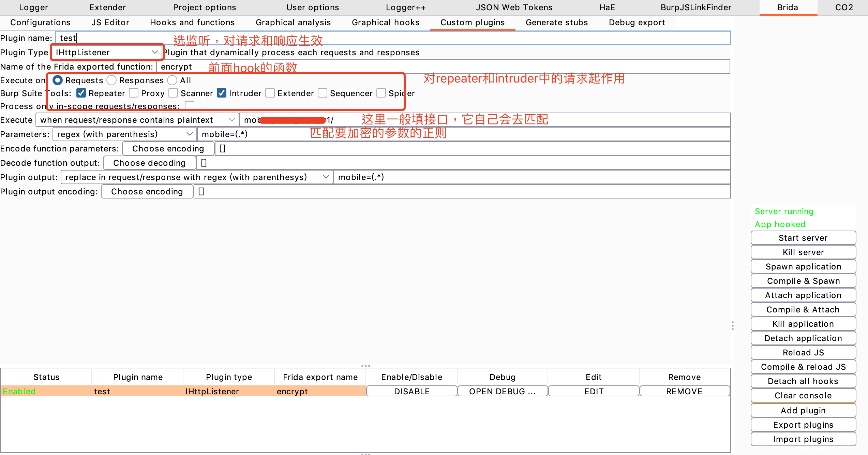This screenshot has width=868, height=455.
Task: Toggle the in-scope requests only checkbox
Action: pos(190,105)
